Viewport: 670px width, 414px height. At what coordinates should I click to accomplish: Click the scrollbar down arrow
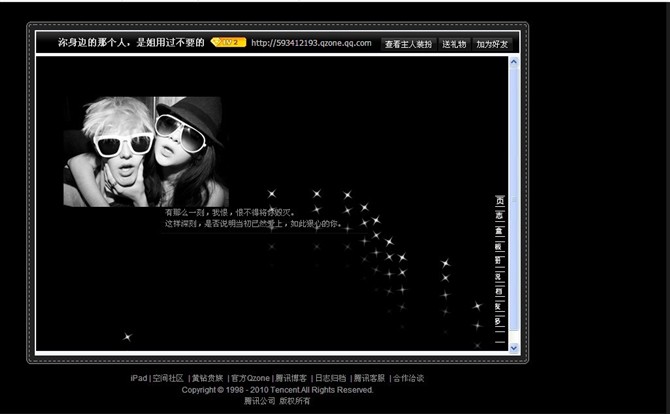pyautogui.click(x=514, y=347)
